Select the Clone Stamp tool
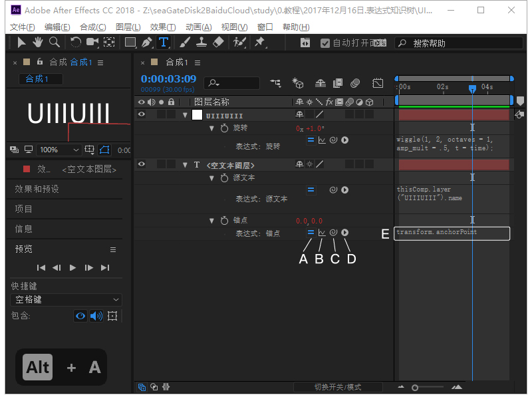This screenshot has width=532, height=399. (x=201, y=43)
